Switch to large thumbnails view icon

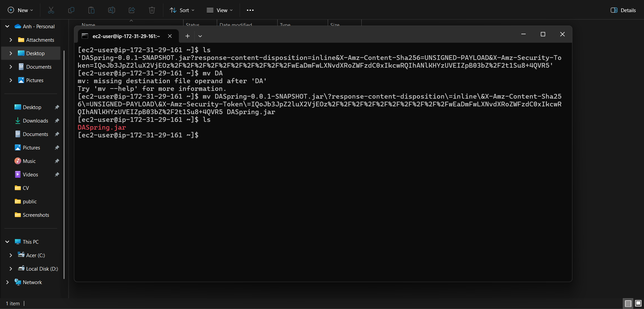638,303
